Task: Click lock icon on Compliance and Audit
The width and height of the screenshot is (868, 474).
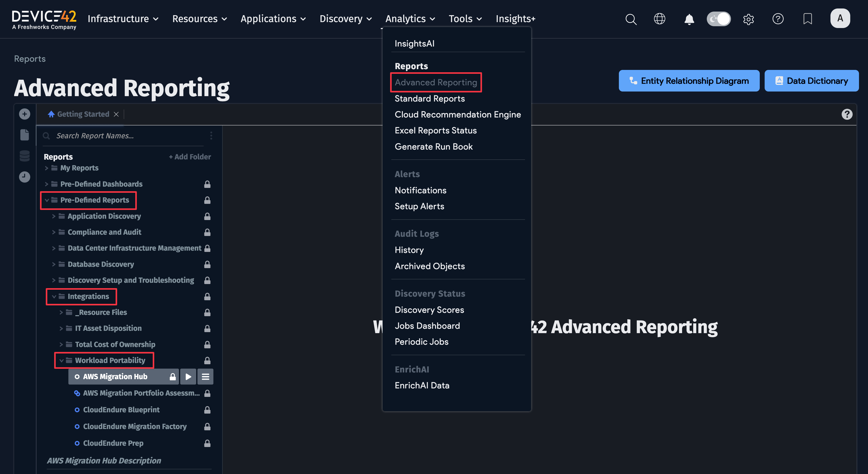Action: 207,232
